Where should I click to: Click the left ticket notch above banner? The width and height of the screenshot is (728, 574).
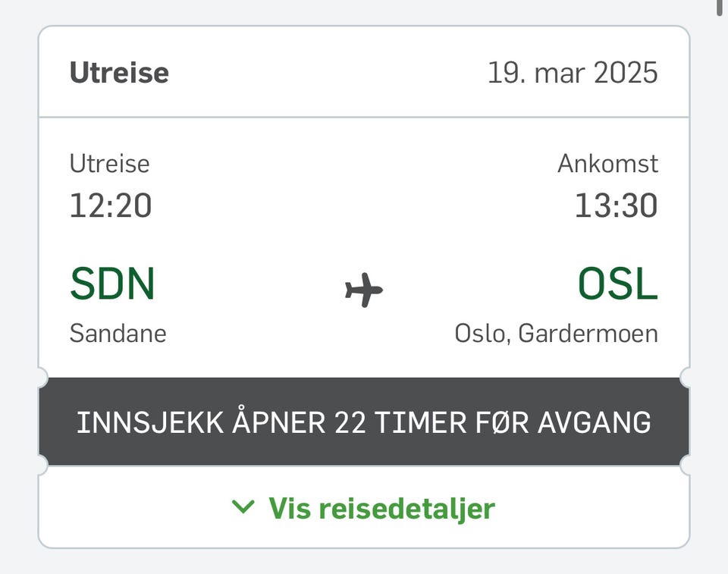point(41,377)
